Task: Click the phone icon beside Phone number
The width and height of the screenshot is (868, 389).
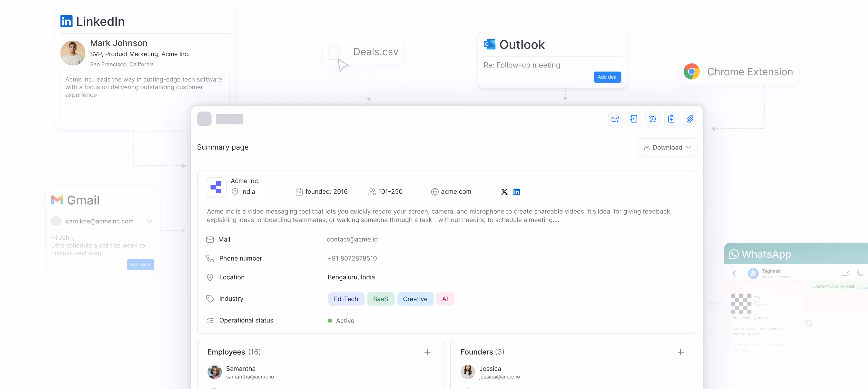Action: point(210,258)
